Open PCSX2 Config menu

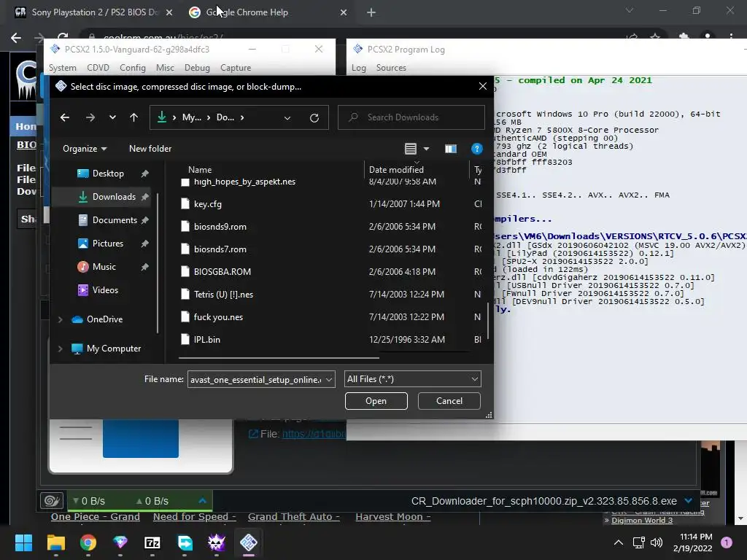[133, 68]
